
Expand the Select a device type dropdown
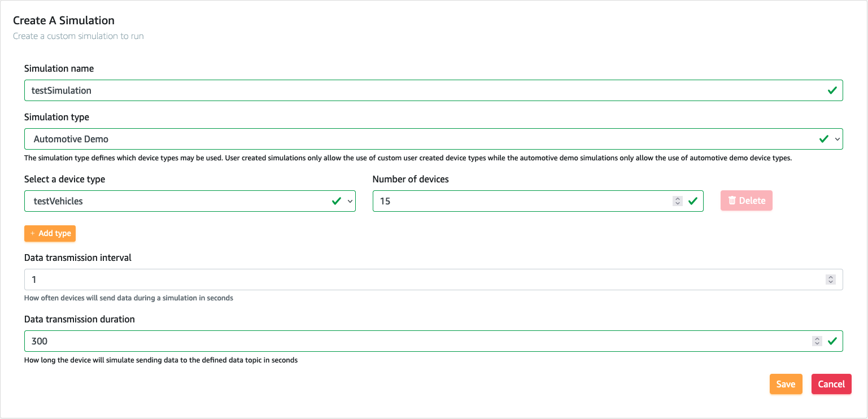click(190, 201)
